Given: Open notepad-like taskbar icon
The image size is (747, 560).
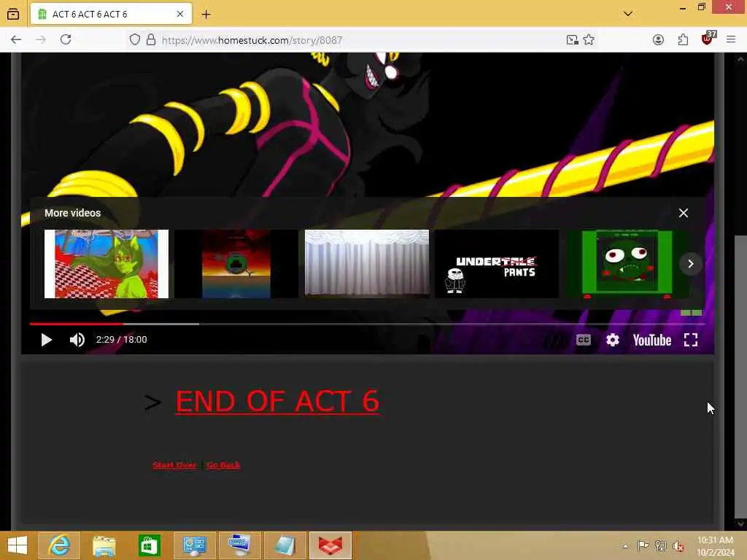Looking at the screenshot, I should click(x=285, y=545).
